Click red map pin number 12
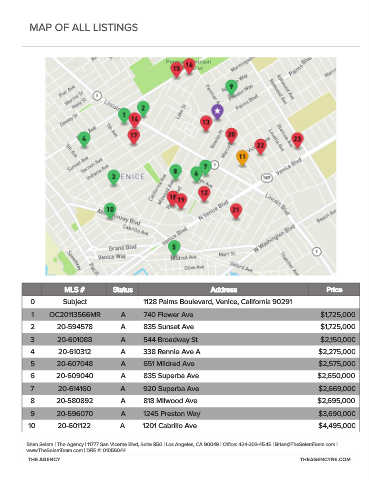This screenshot has height=480, width=370. (204, 193)
